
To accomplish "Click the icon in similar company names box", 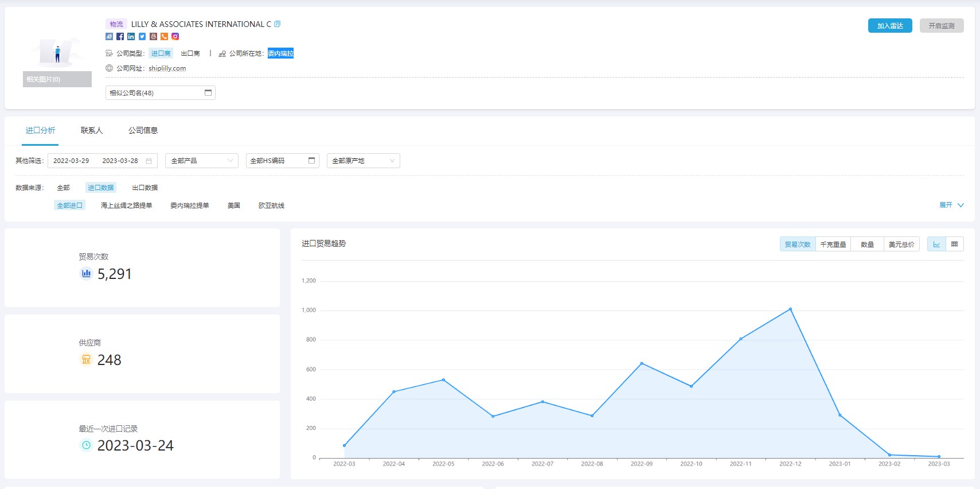I will pos(208,93).
